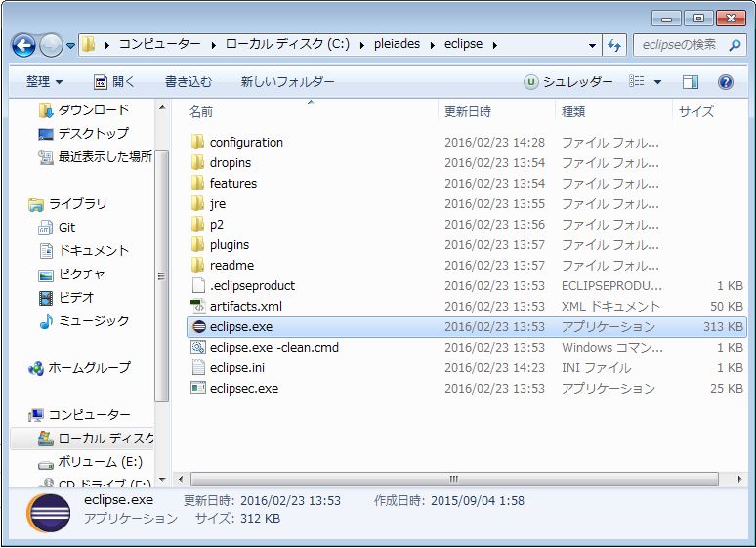This screenshot has height=548, width=756.
Task: Sort by 名前 column header
Action: (x=201, y=112)
